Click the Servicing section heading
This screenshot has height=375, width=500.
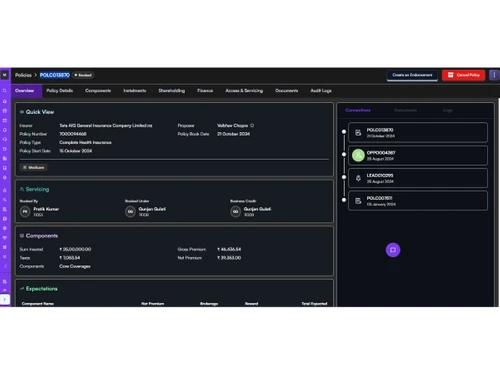(x=37, y=189)
